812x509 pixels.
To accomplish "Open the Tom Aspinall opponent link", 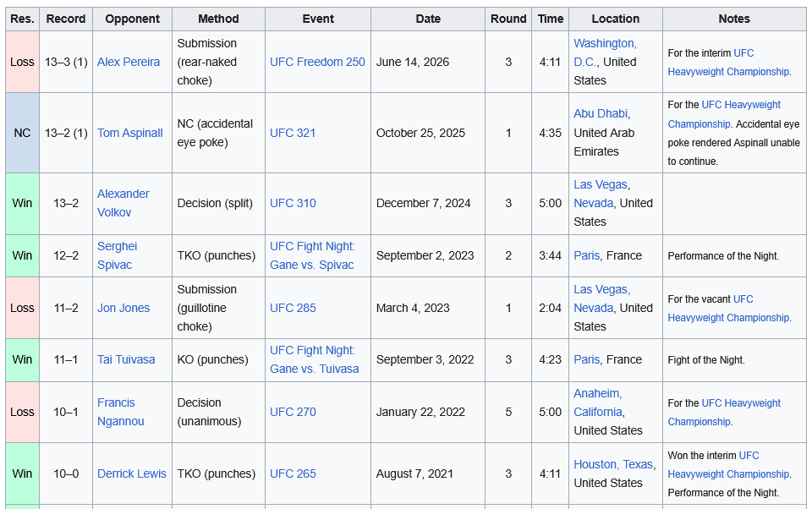I will 130,133.
